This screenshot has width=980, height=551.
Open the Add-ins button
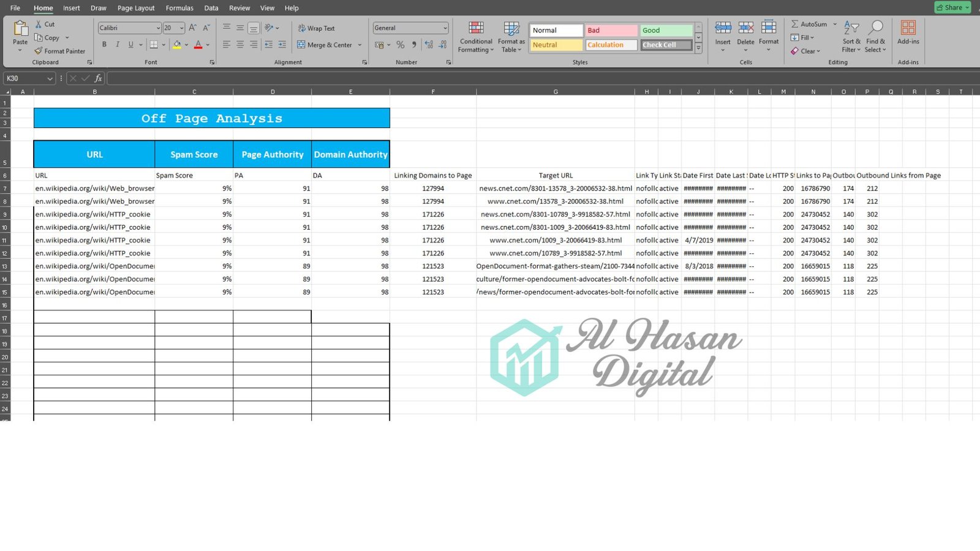[x=908, y=33]
